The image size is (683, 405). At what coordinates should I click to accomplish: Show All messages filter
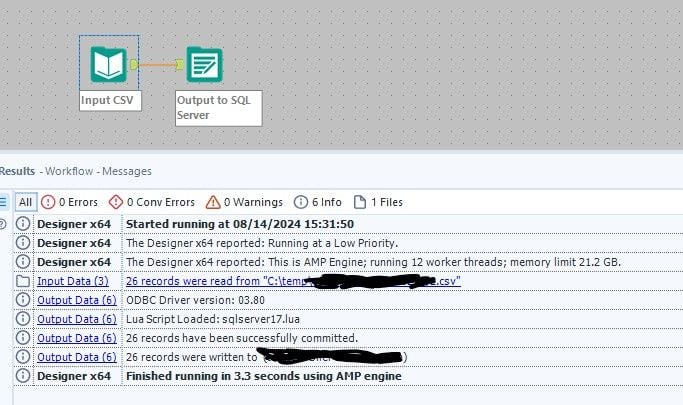[x=25, y=202]
